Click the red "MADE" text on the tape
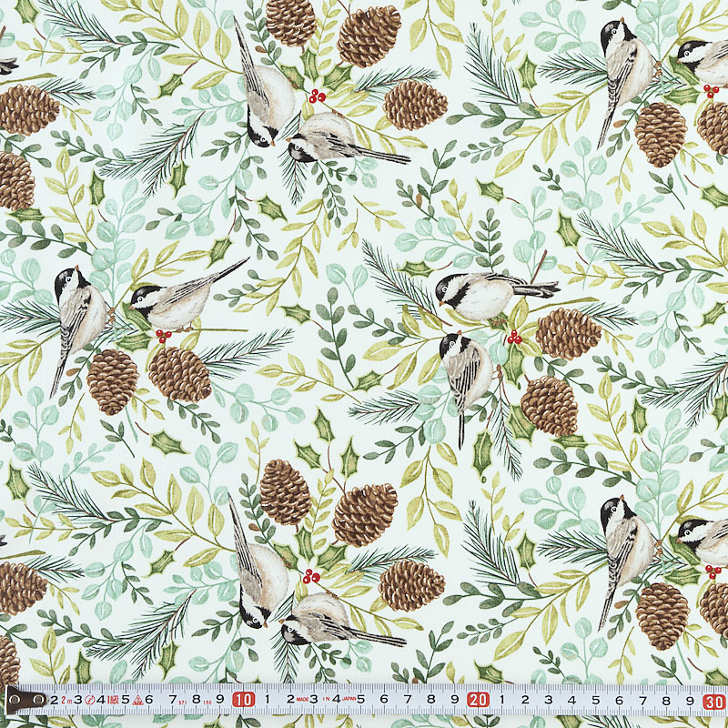Image resolution: width=728 pixels, height=728 pixels. pos(303,699)
